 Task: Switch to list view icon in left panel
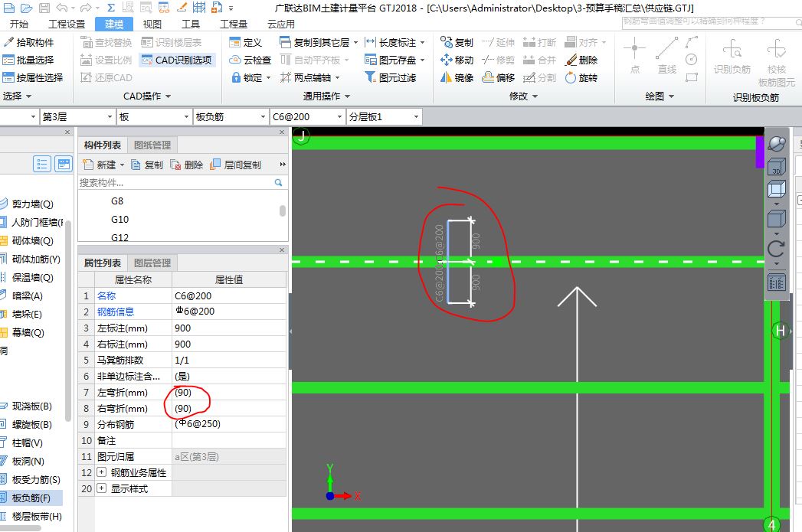[x=42, y=164]
